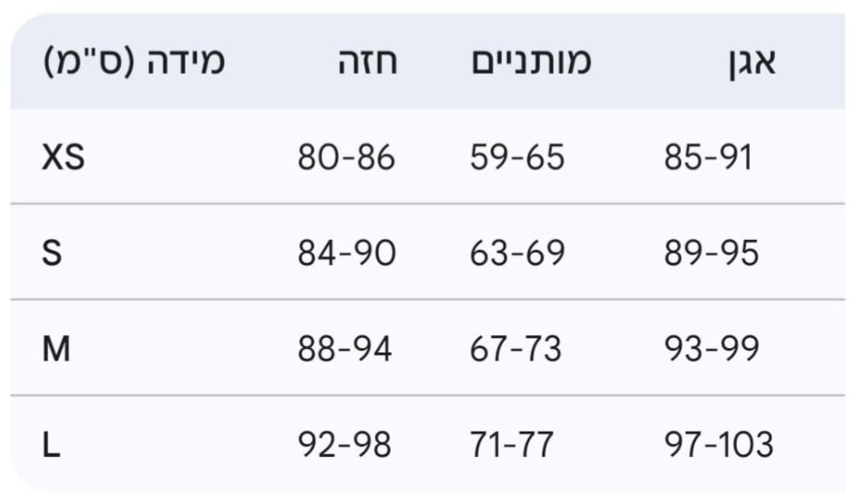This screenshot has height=496, width=868.
Task: Click the 85-91 hip measurement cell
Action: (x=708, y=158)
